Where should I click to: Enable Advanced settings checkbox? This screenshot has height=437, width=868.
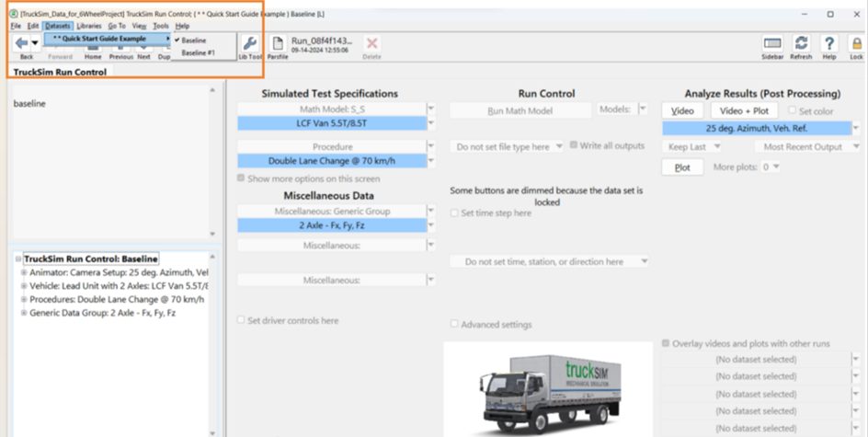click(x=454, y=324)
